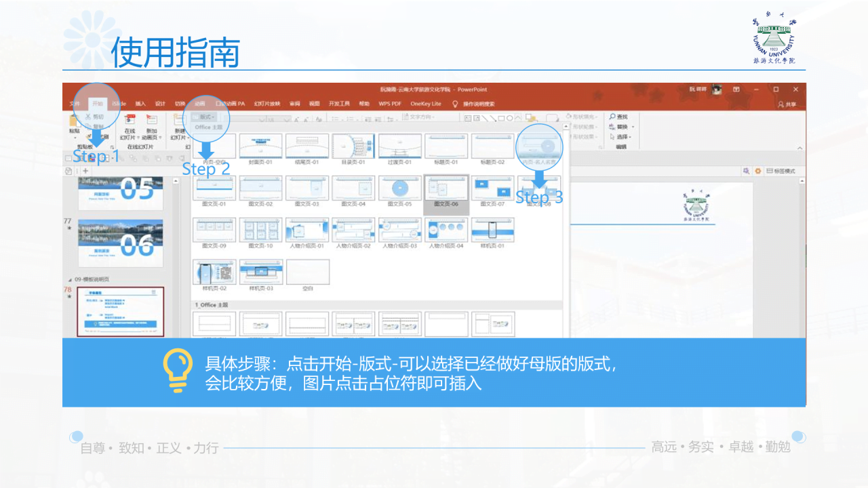
Task: Open the 文件 tab in PowerPoint
Action: click(75, 104)
